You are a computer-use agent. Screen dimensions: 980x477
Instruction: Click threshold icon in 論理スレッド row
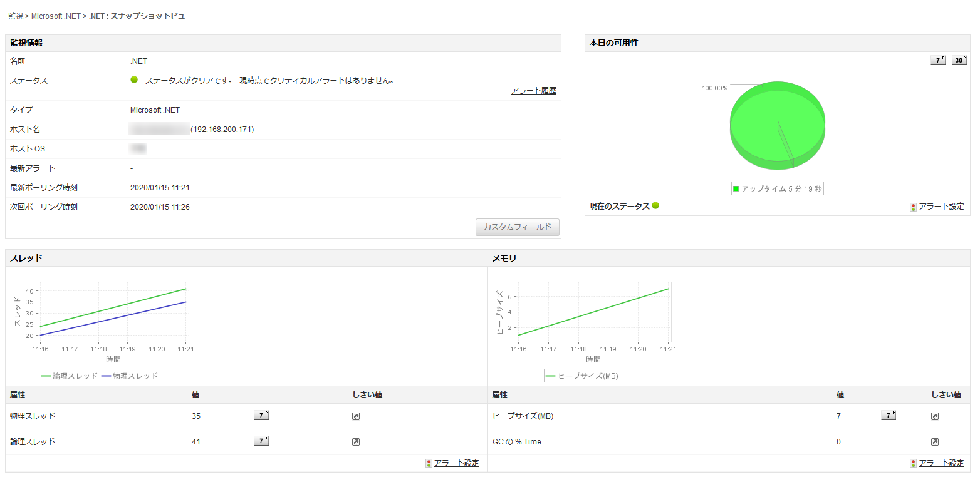tap(356, 442)
